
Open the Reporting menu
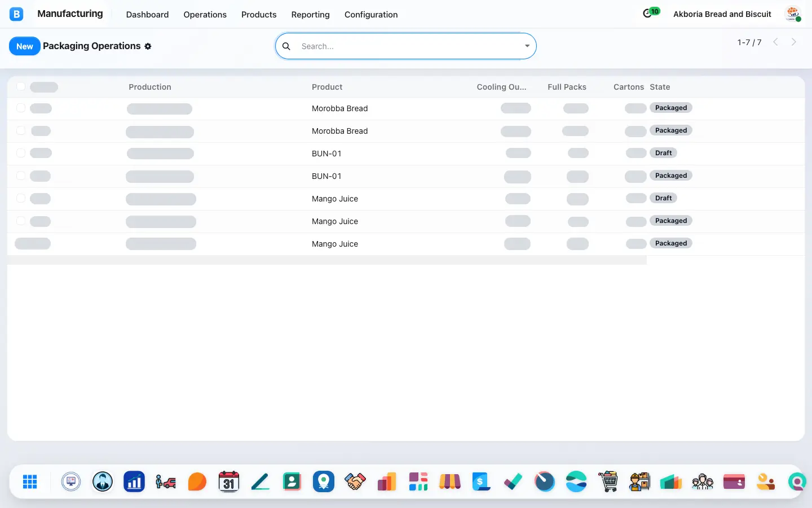311,15
